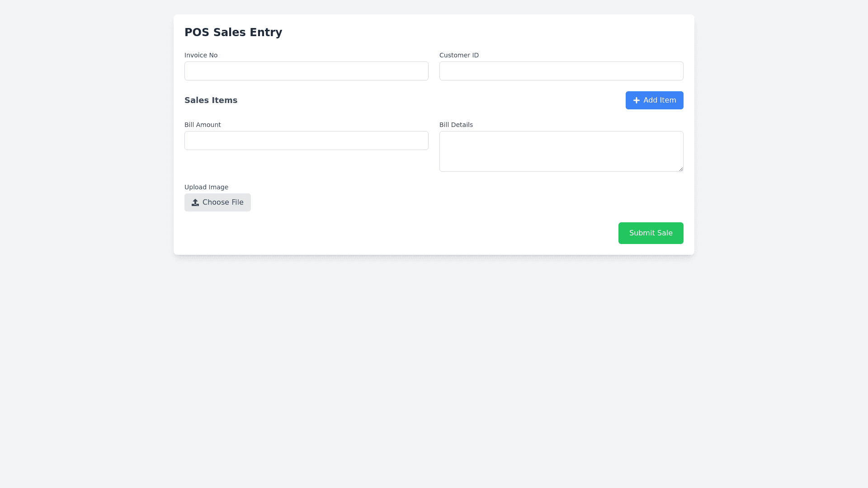Click the POS Sales Entry heading

(233, 33)
